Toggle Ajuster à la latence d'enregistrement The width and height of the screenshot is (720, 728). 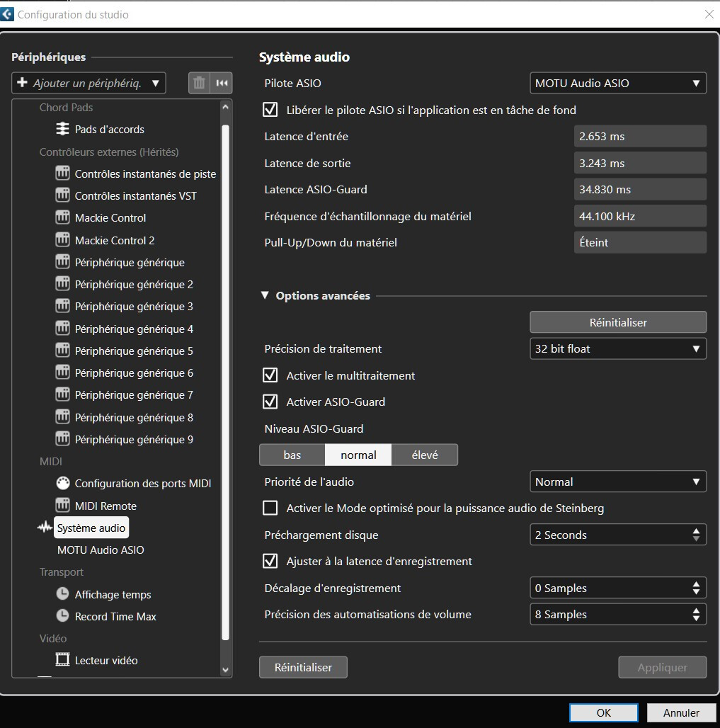pyautogui.click(x=270, y=561)
